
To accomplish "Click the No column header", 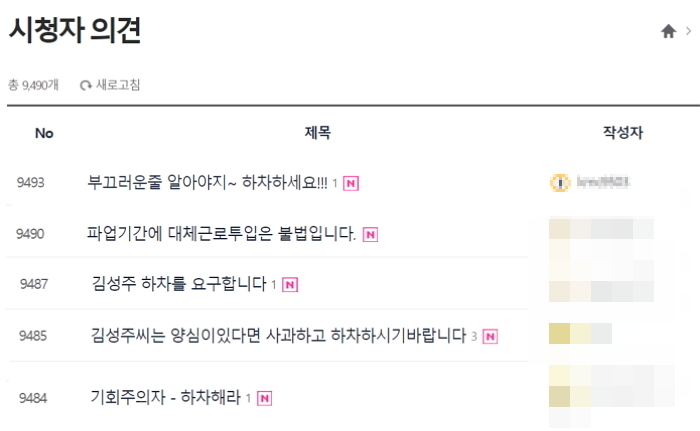I will 44,133.
